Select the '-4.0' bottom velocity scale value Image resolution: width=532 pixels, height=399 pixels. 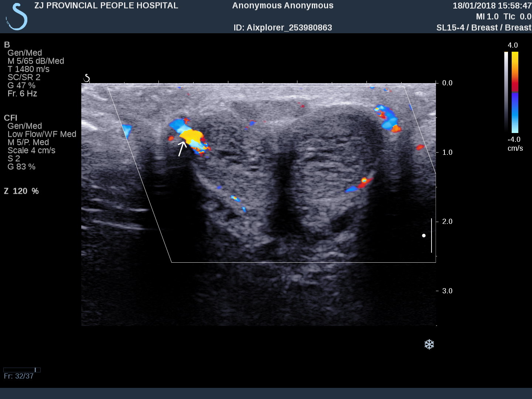514,139
